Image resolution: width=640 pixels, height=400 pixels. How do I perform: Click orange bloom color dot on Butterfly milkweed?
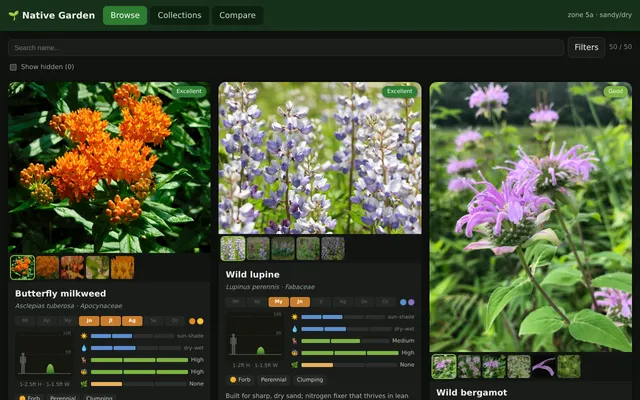[192, 321]
